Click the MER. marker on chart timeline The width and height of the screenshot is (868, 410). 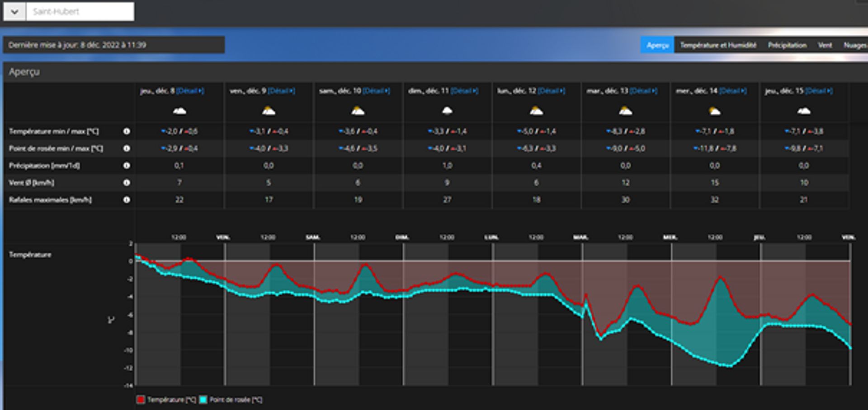[670, 237]
